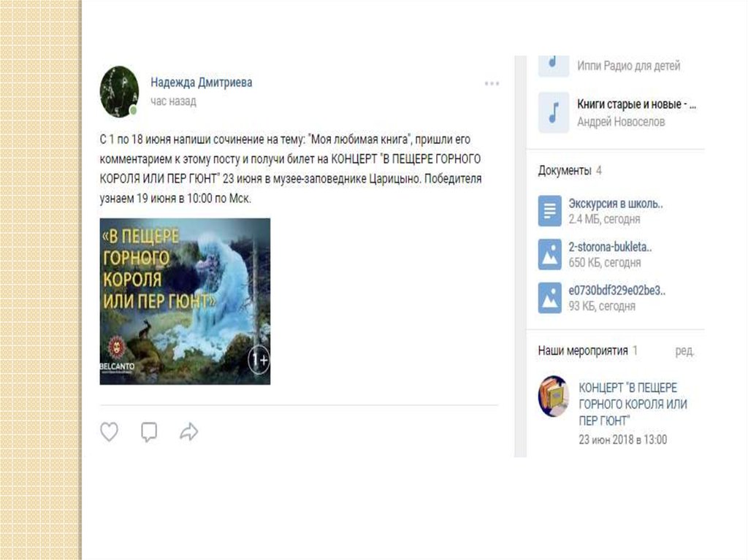Click the Надежда Дмитриева author name
The image size is (748, 560).
tap(202, 82)
